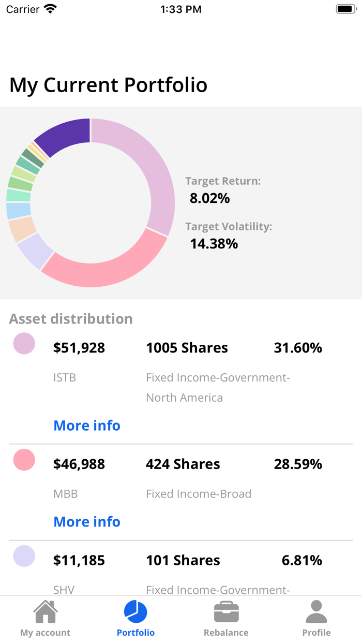Tap the home icon for My account
Screen dimensions: 362x644
(45, 611)
